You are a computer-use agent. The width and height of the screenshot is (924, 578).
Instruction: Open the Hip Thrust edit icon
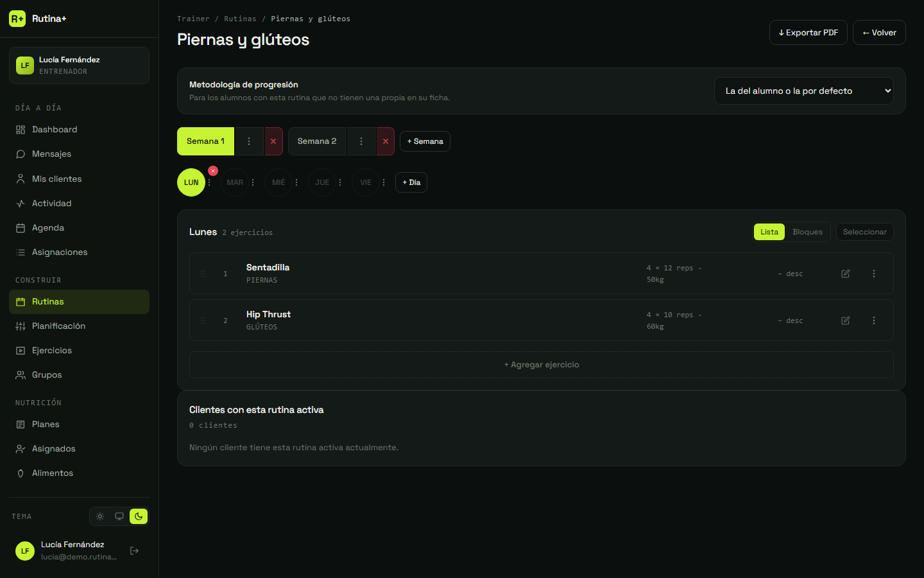click(x=846, y=320)
